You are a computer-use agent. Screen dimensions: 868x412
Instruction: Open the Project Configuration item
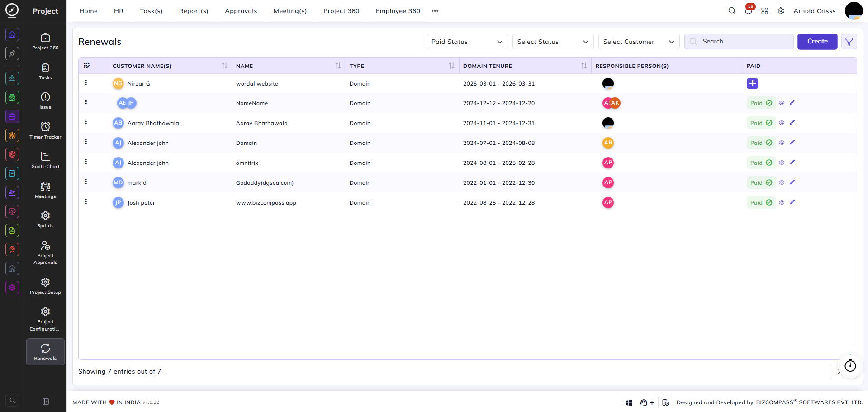click(x=45, y=319)
